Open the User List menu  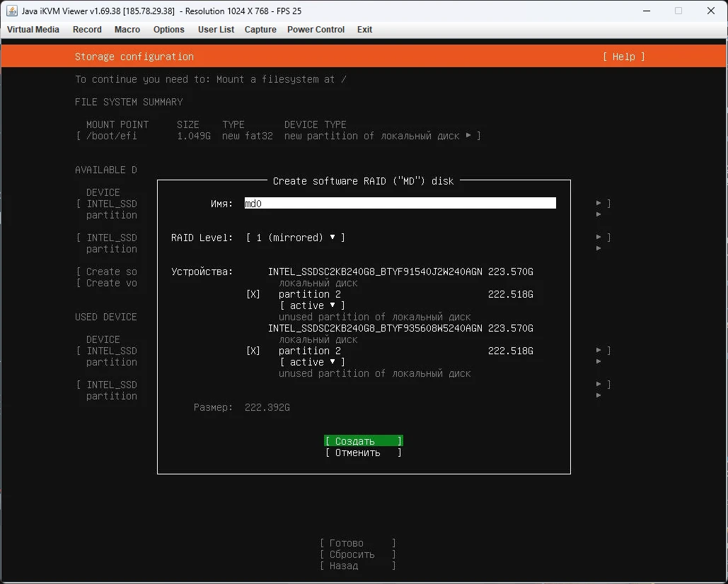pos(216,30)
